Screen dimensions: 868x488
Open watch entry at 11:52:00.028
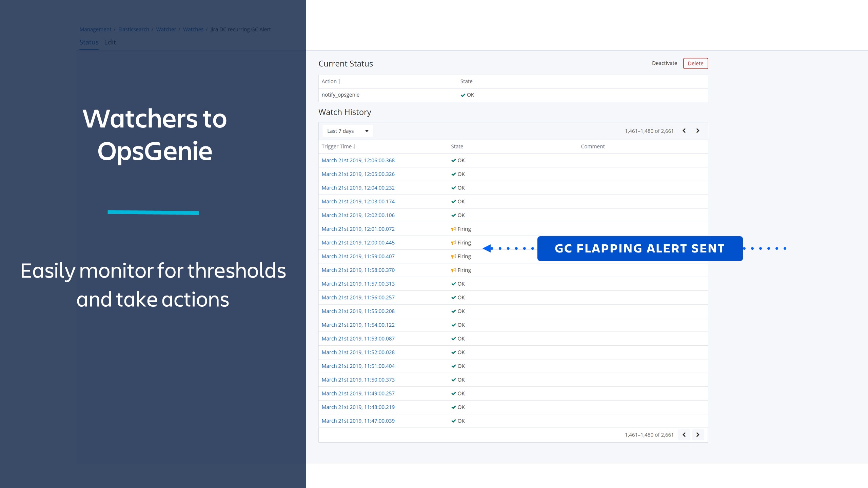tap(358, 352)
